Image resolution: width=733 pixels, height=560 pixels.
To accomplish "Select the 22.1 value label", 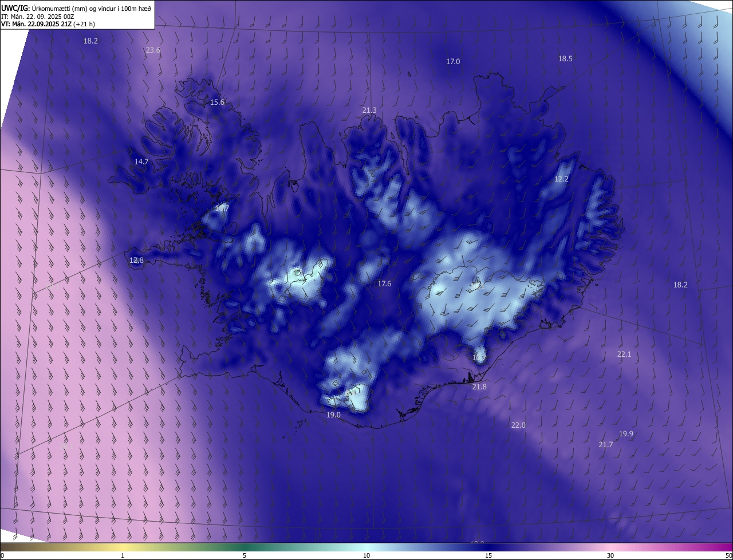I will point(624,354).
